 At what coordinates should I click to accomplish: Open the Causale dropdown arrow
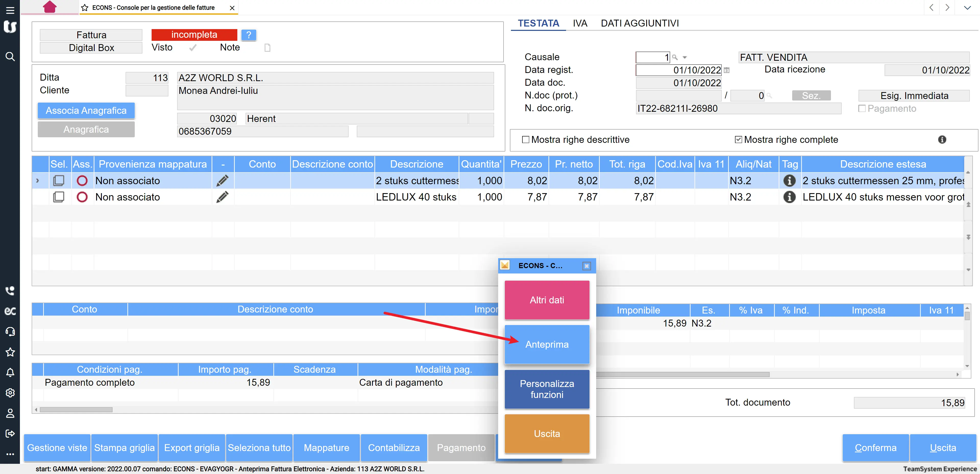[685, 57]
